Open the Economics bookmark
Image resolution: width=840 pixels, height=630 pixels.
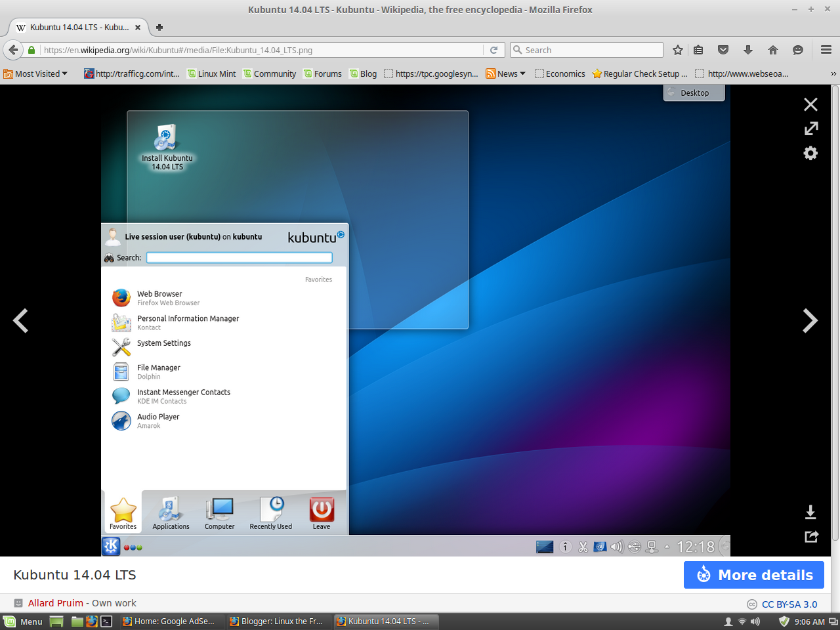tap(560, 73)
